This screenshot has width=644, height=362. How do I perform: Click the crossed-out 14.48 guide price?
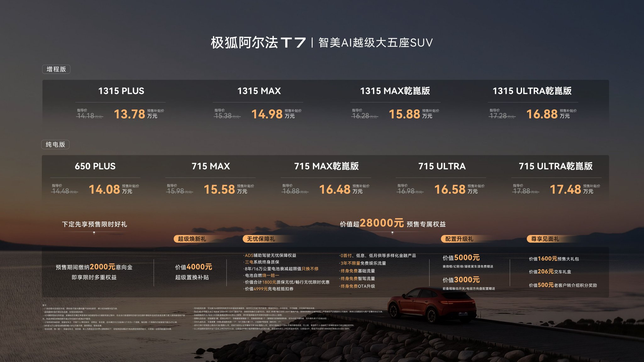pos(64,191)
